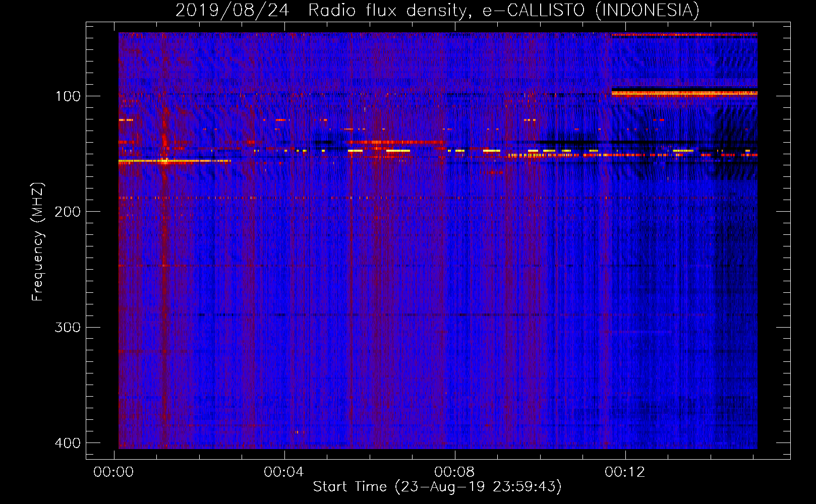The image size is (816, 504).
Task: Click the '00:00' time tick label
Action: point(113,472)
